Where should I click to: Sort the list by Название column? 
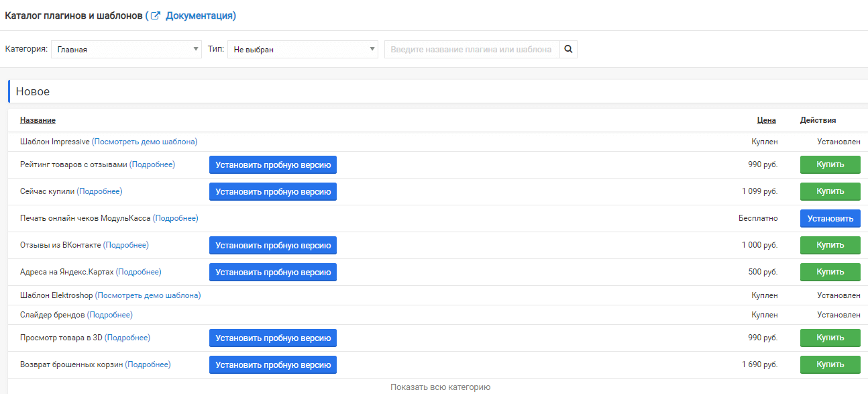click(x=38, y=120)
